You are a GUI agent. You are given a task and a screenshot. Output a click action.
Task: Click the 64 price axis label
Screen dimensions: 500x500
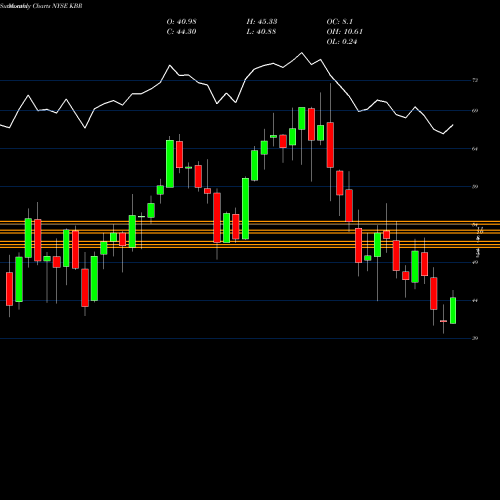(x=475, y=149)
